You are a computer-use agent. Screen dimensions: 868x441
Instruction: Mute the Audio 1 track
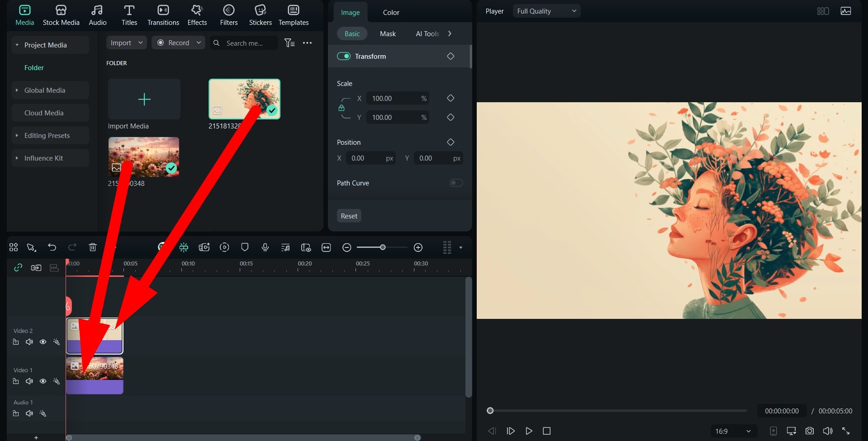click(29, 413)
